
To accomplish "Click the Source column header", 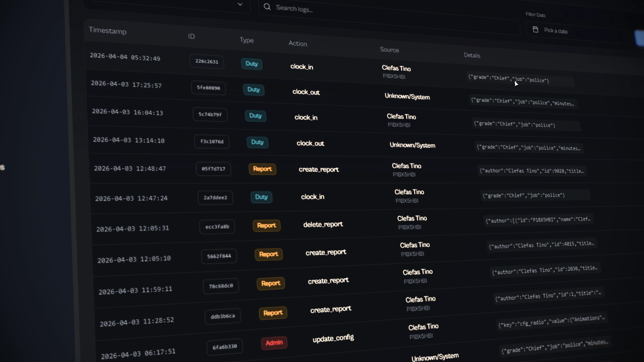I will [x=389, y=50].
